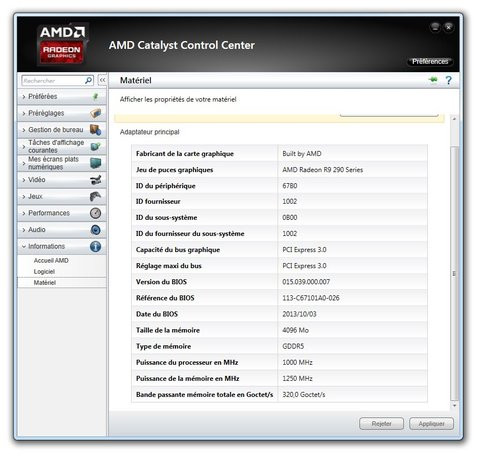The width and height of the screenshot is (480, 458).
Task: Open the Préférences menu
Action: click(x=430, y=61)
